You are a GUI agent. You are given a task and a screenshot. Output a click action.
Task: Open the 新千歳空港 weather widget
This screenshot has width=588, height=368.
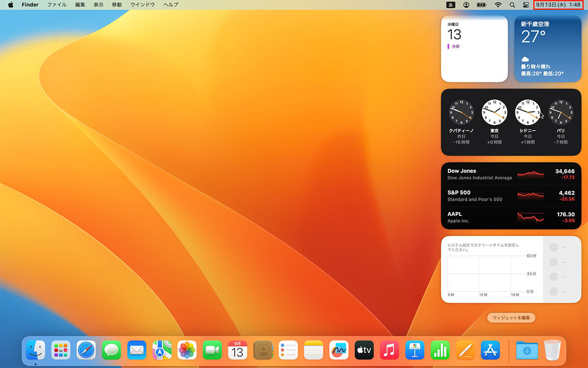548,49
